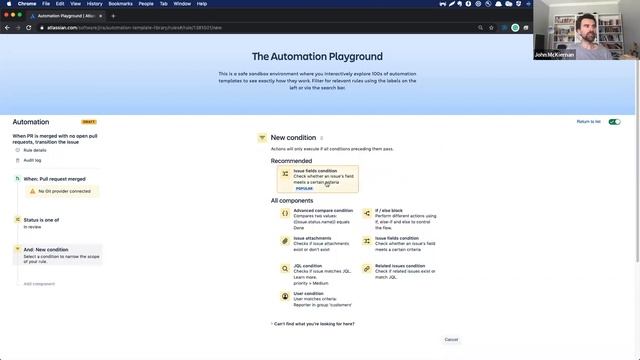Click the Pull request merged trigger icon
The height and width of the screenshot is (360, 640).
coord(18,178)
